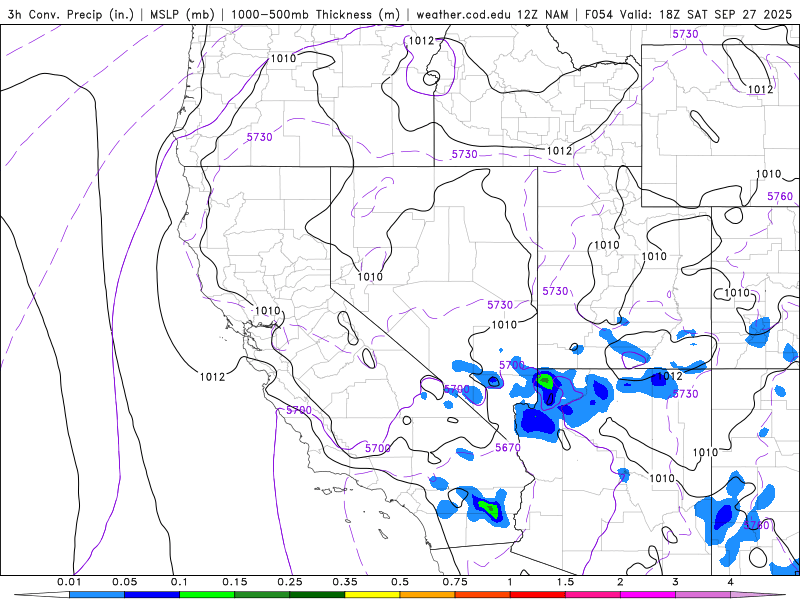
Task: Click the "1000-500mb Thickness (m)" title text
Action: [x=315, y=14]
